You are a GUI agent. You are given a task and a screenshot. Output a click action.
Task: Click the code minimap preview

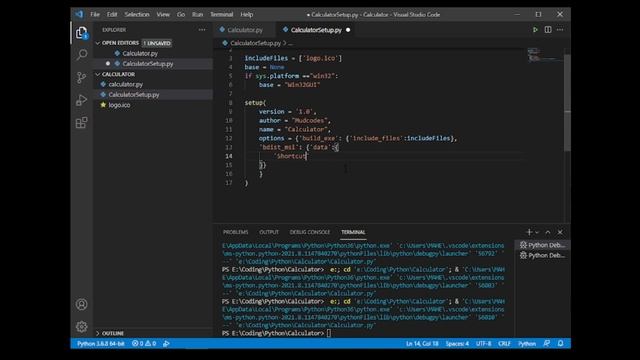[x=544, y=55]
